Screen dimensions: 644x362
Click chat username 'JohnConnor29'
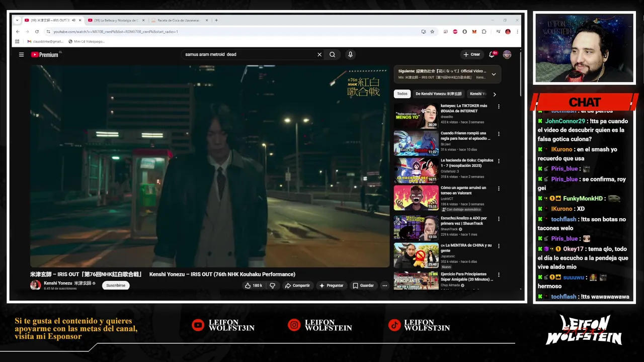pos(565,121)
